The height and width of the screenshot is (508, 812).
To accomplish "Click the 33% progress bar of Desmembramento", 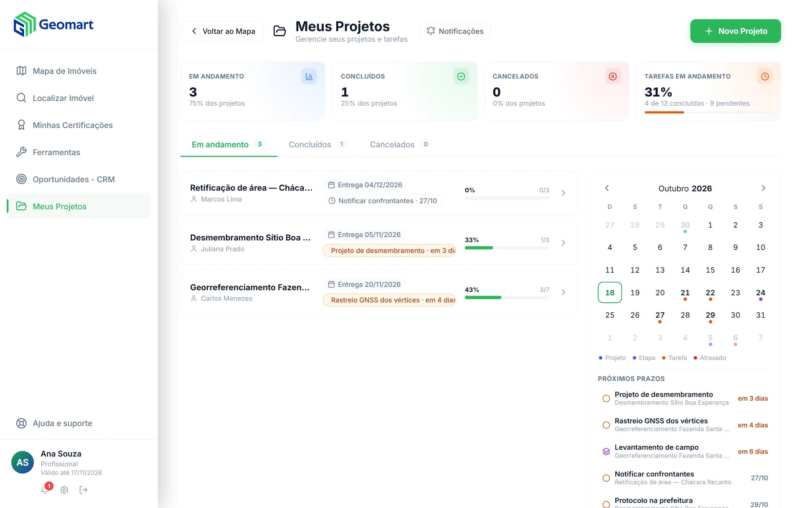I will coord(507,248).
